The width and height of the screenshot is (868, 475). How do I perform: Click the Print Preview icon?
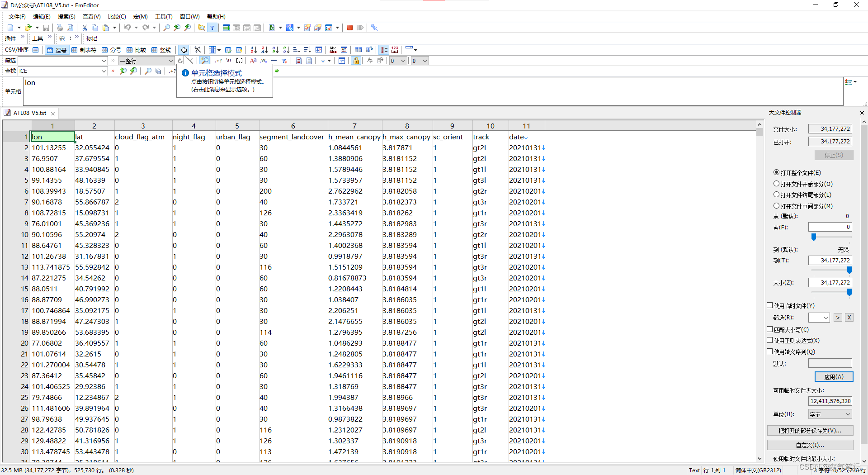70,28
